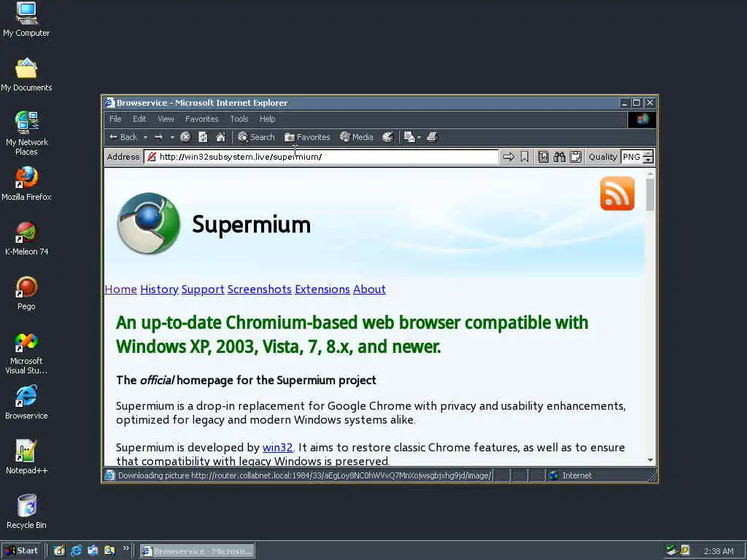
Task: Click the Internet zone status bar entry
Action: 571,475
